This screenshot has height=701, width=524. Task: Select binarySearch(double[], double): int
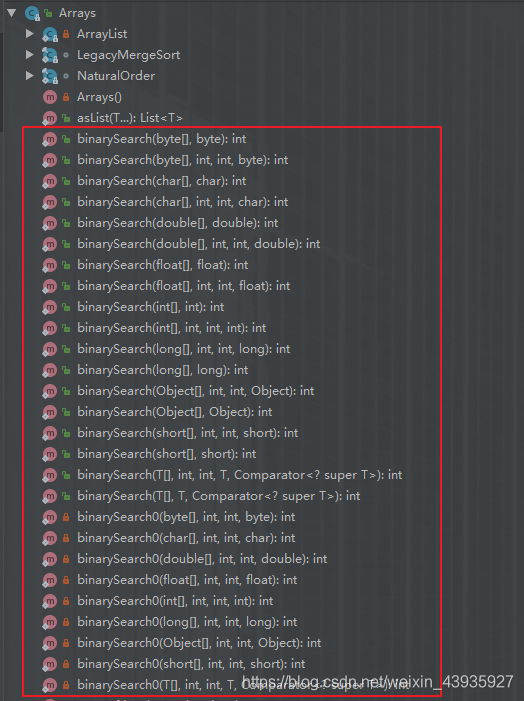tap(177, 223)
